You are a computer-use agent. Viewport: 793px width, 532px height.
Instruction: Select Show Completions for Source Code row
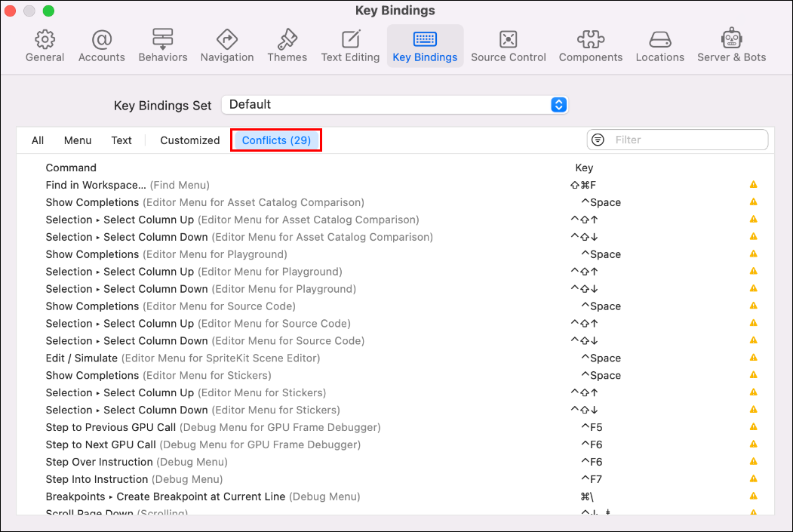pyautogui.click(x=395, y=306)
